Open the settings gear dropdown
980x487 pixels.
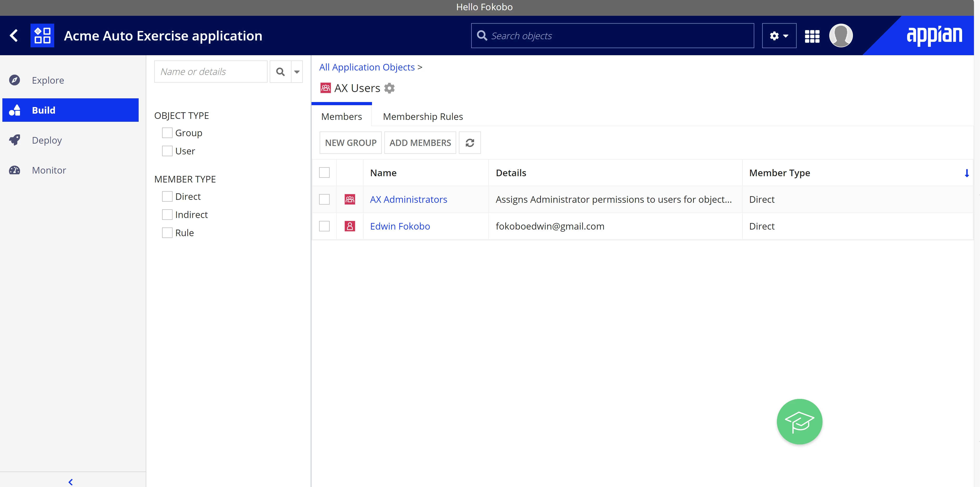click(x=779, y=36)
